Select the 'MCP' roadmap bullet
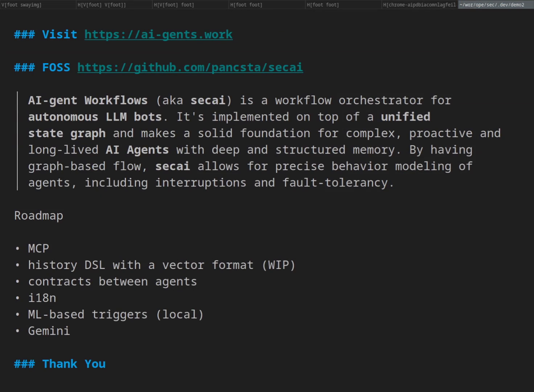The width and height of the screenshot is (534, 392). pos(38,249)
